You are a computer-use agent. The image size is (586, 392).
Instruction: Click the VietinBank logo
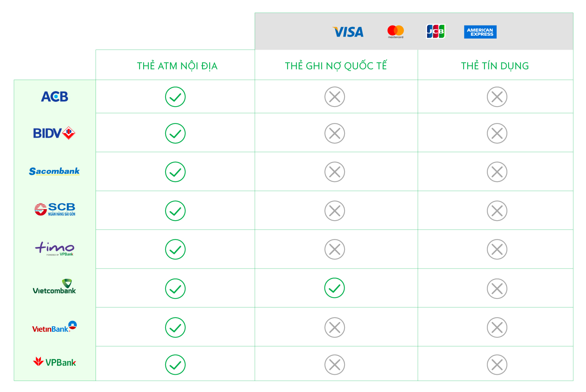(54, 327)
